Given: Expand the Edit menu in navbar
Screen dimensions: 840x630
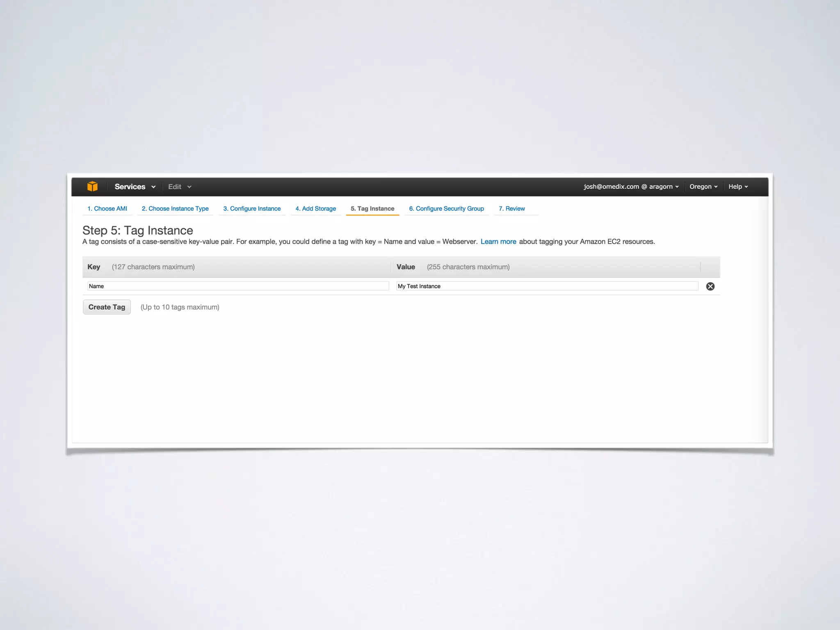Looking at the screenshot, I should (x=180, y=187).
